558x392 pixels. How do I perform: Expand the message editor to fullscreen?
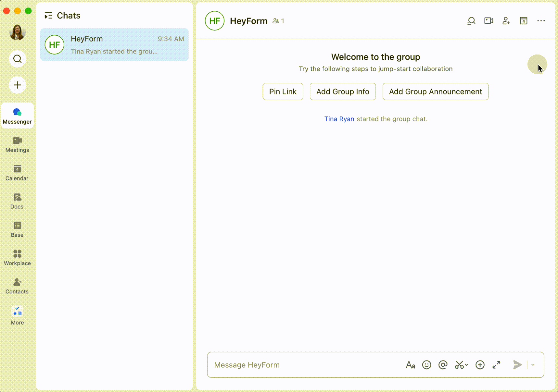[496, 365]
